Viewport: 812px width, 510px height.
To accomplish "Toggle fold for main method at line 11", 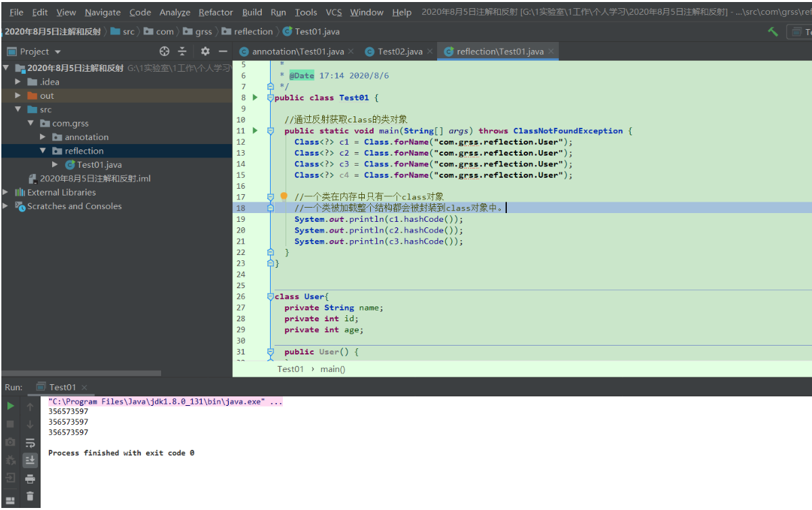I will [270, 131].
